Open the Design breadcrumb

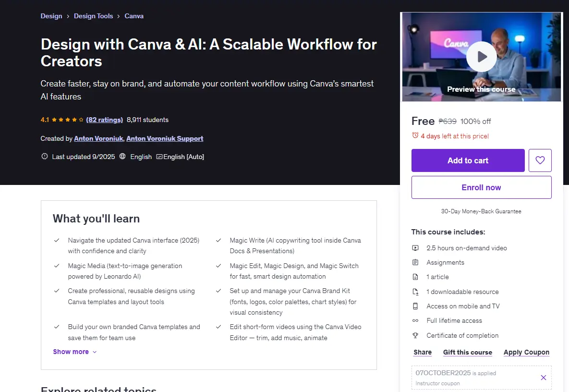[x=51, y=16]
